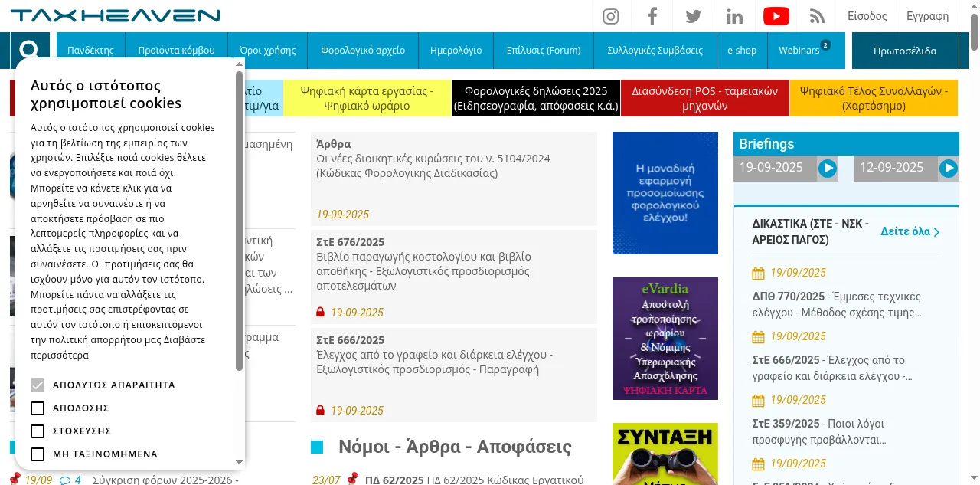The width and height of the screenshot is (980, 485).
Task: Click the search magnifier icon
Action: 30,51
